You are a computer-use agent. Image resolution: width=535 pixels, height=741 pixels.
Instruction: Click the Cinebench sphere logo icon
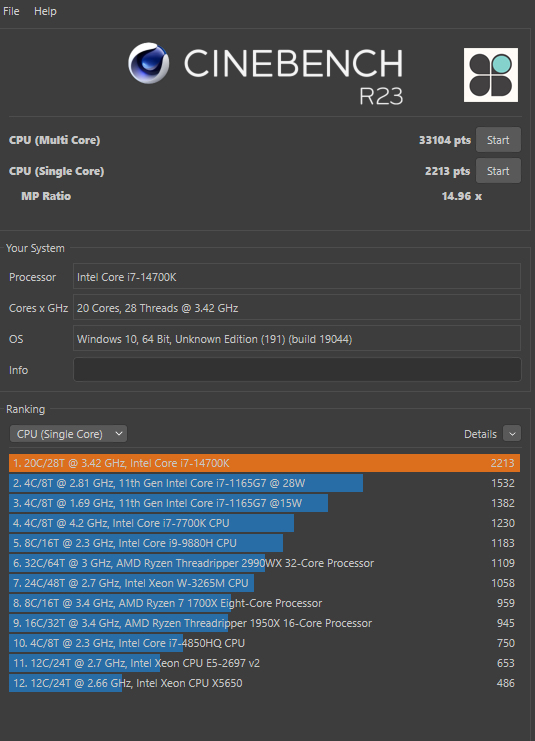(x=148, y=63)
